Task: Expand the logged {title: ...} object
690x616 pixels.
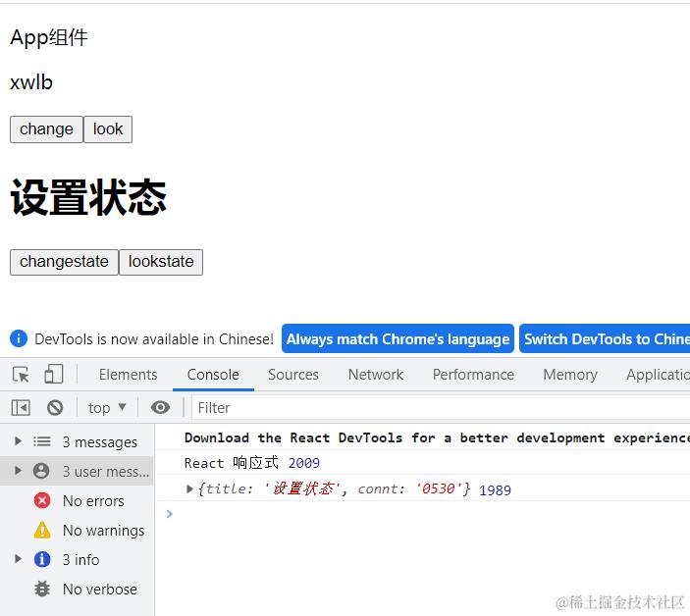Action: (x=189, y=488)
